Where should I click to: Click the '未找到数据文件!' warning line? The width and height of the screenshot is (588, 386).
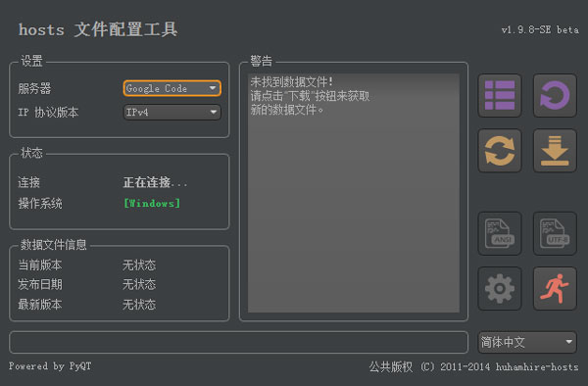click(292, 81)
